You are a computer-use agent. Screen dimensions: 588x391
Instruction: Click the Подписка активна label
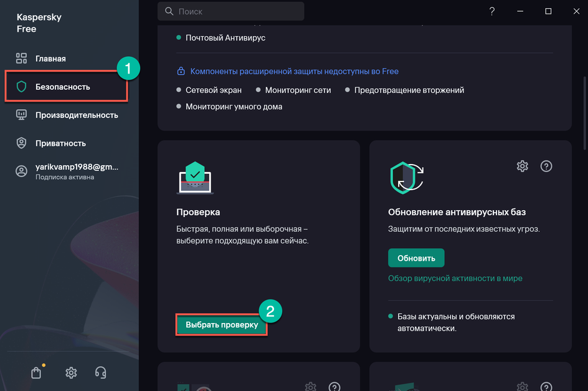click(x=65, y=177)
